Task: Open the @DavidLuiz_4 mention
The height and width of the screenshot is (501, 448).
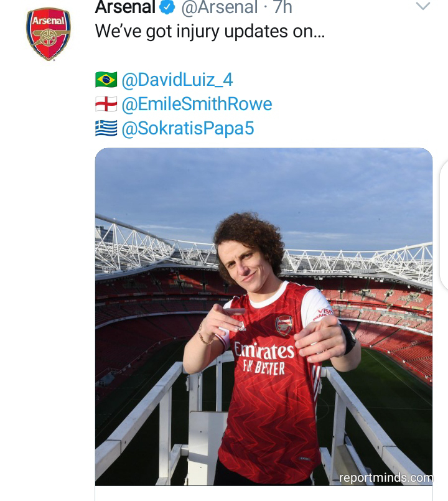Action: [177, 80]
